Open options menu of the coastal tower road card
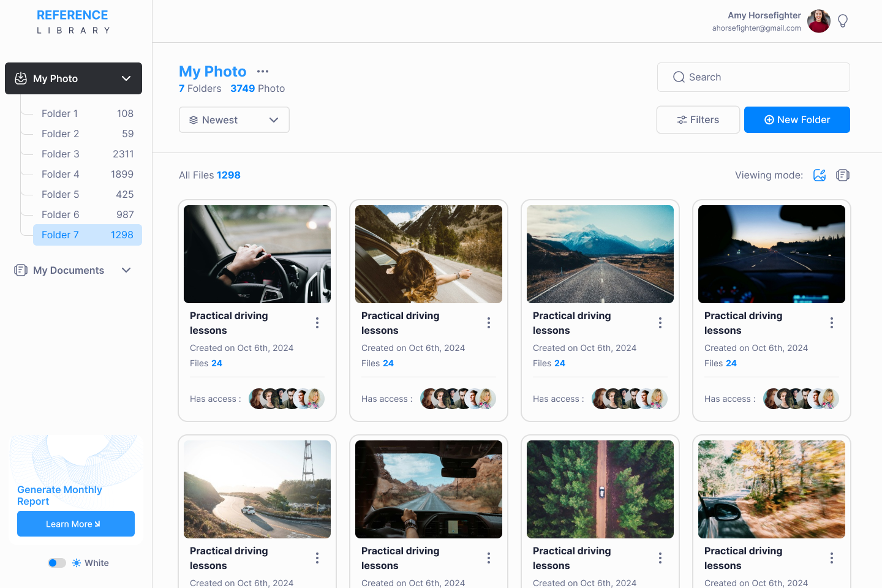 pyautogui.click(x=317, y=558)
